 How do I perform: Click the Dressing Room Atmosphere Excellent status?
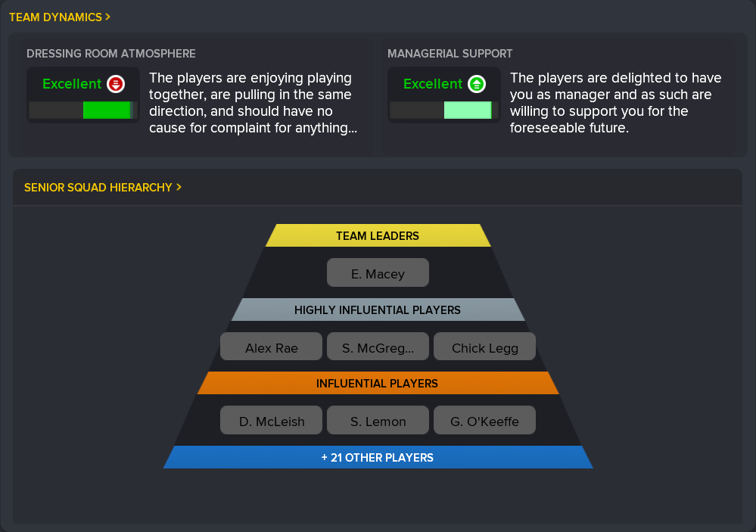(72, 84)
